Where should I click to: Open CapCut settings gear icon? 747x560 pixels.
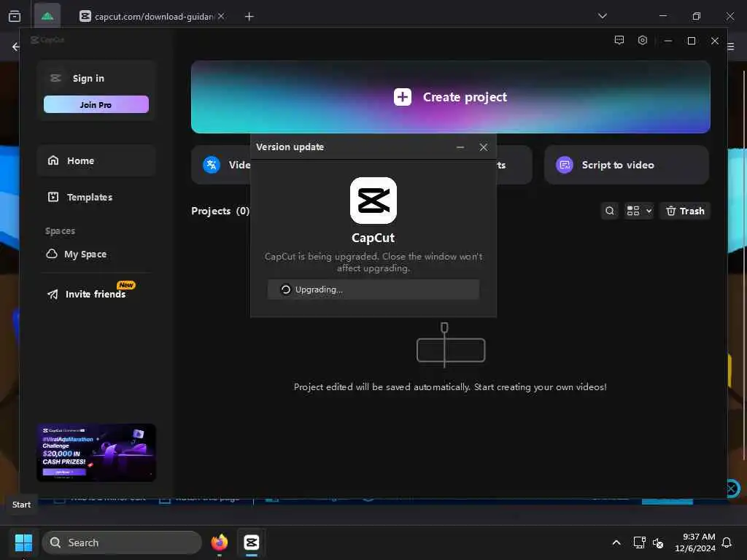click(642, 41)
